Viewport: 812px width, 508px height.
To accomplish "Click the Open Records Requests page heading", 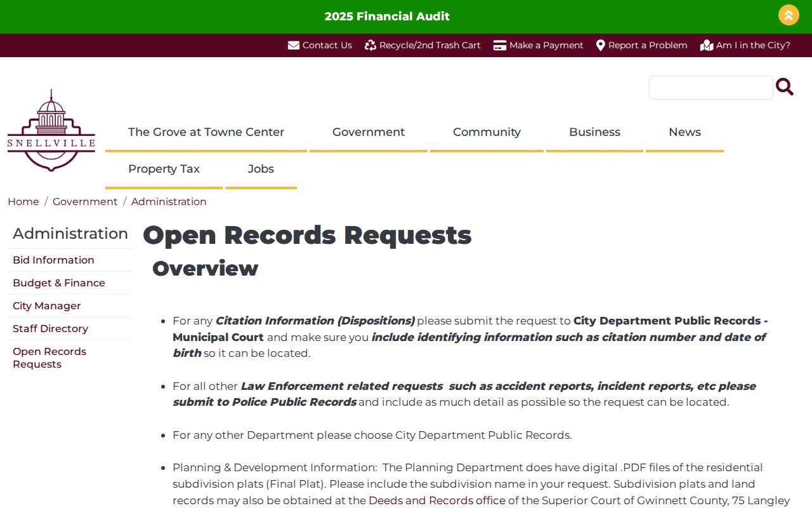I will coord(307,235).
